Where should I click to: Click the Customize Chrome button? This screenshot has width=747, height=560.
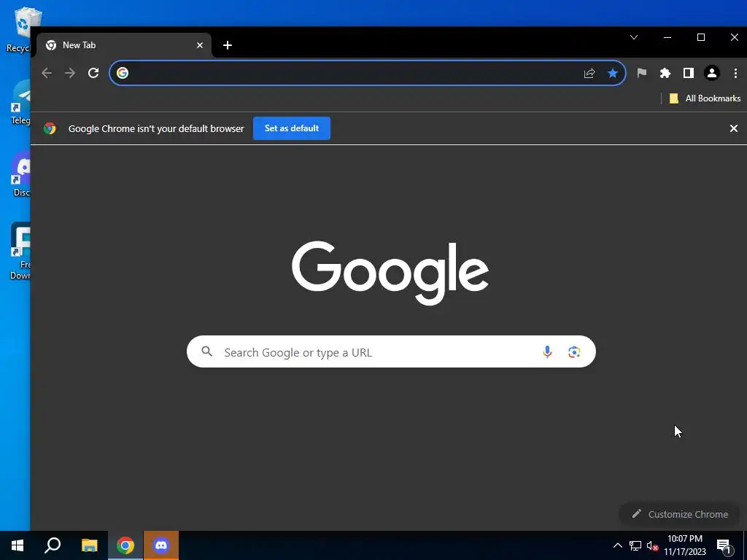tap(679, 514)
